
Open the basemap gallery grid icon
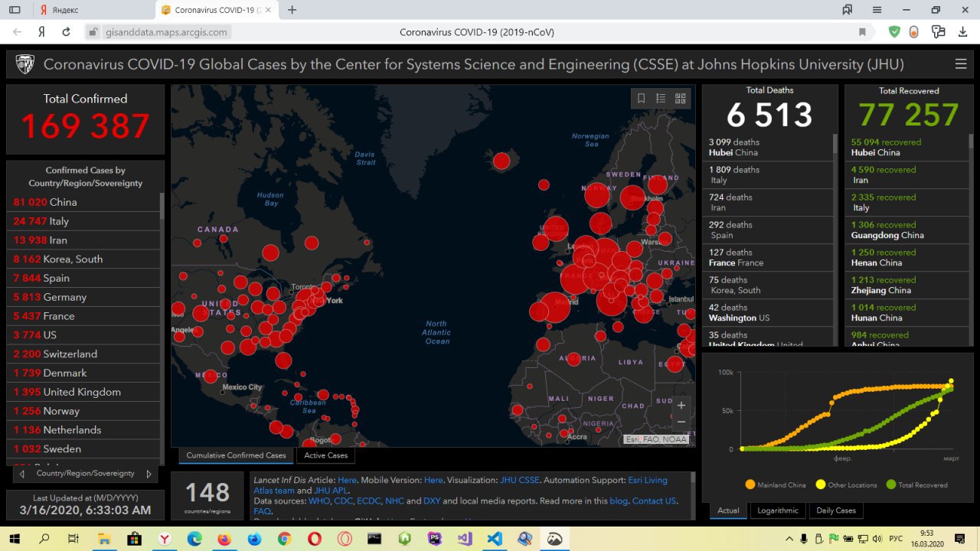680,98
